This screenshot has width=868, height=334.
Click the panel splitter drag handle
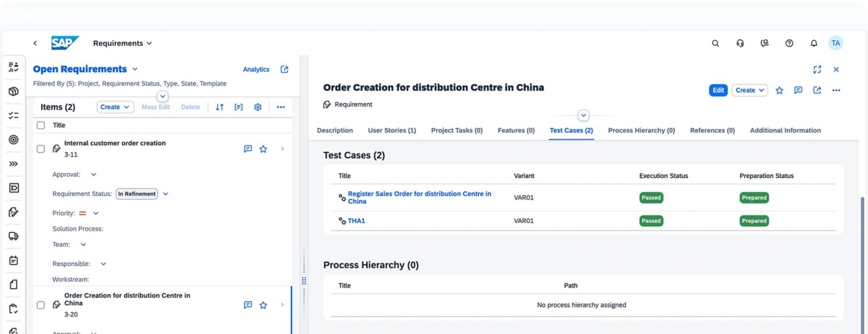[x=304, y=280]
